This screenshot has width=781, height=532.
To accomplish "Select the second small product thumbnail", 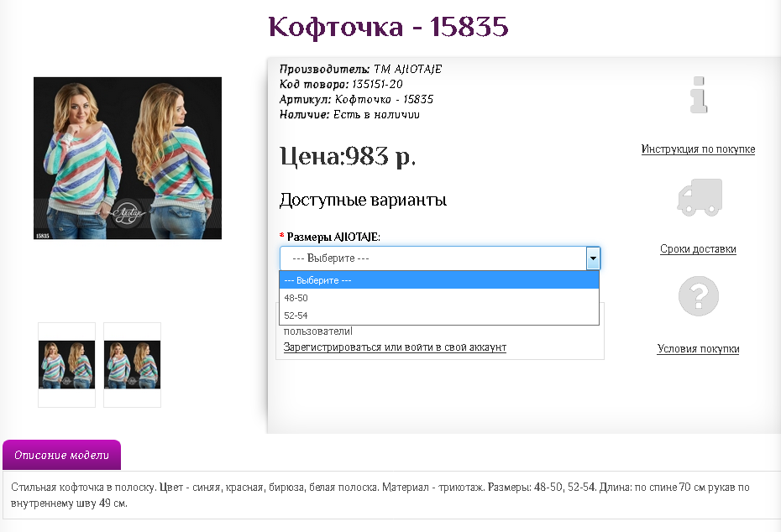I will [132, 365].
